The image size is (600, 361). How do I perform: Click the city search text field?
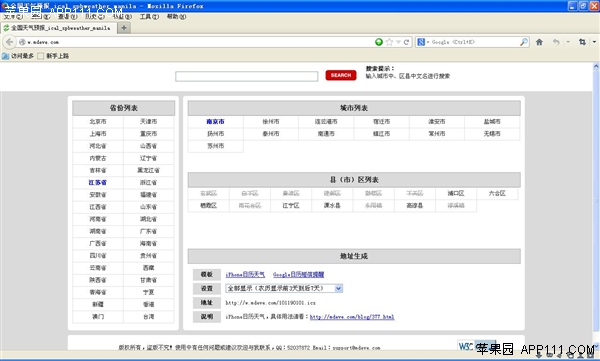[246, 76]
